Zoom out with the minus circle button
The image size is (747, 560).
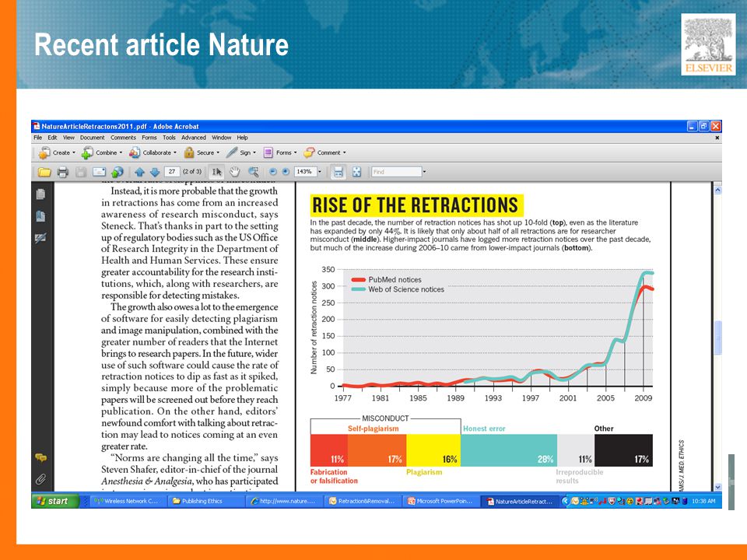273,172
